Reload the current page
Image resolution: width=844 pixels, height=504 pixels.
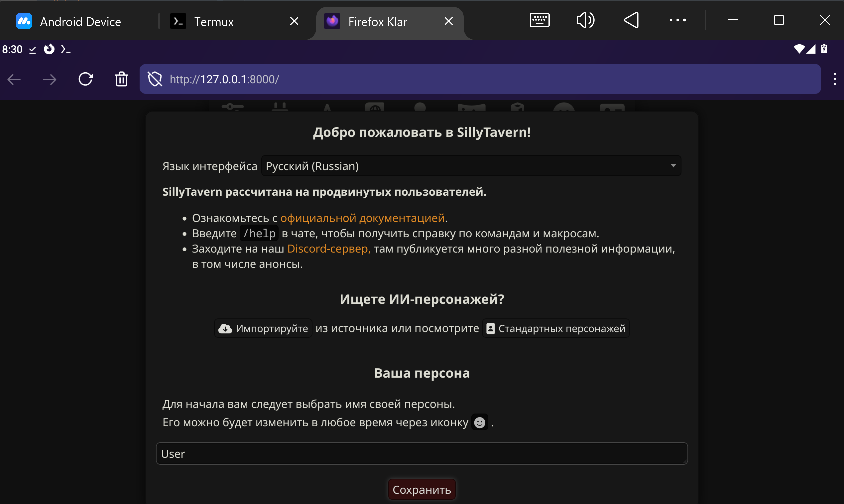[x=86, y=79]
